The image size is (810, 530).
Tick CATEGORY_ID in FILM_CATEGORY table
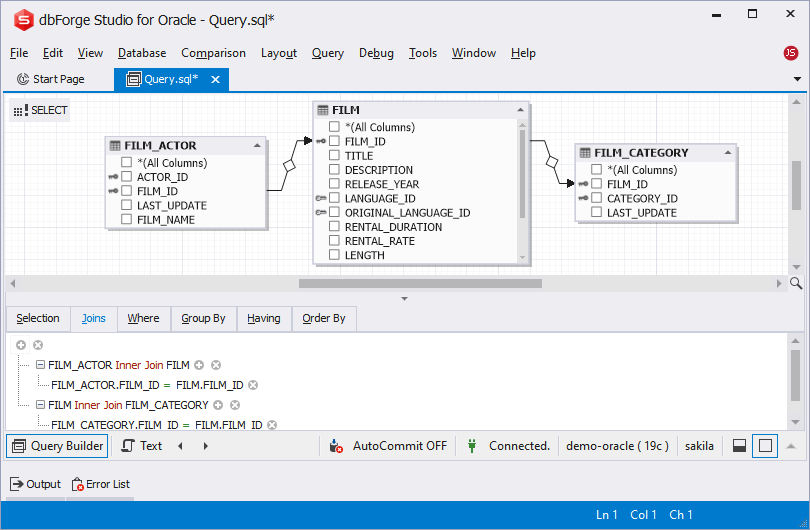(x=597, y=198)
